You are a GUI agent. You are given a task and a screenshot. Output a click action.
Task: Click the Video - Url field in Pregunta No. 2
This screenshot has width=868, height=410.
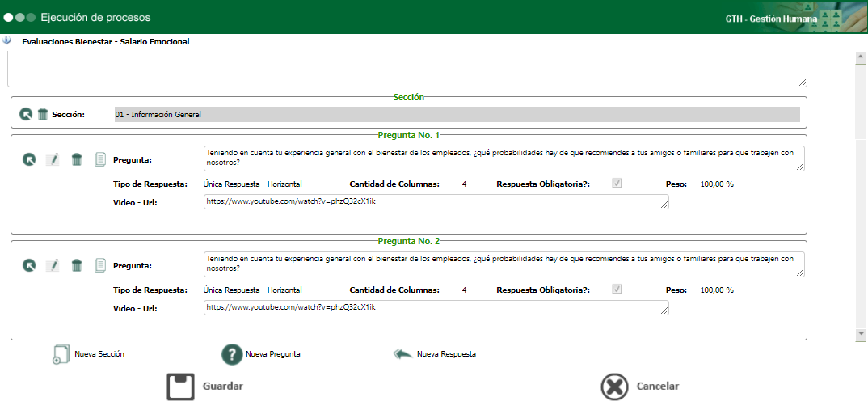(x=436, y=307)
